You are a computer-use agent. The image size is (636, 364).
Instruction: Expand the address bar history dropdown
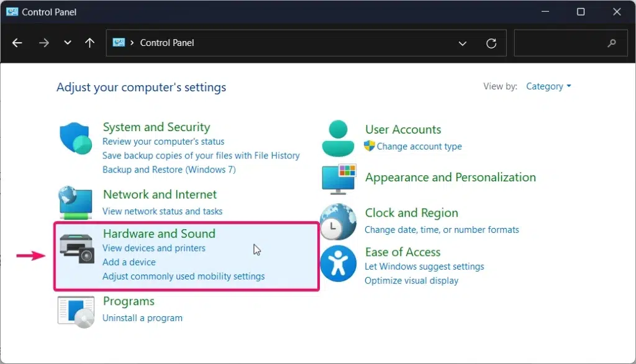click(462, 43)
